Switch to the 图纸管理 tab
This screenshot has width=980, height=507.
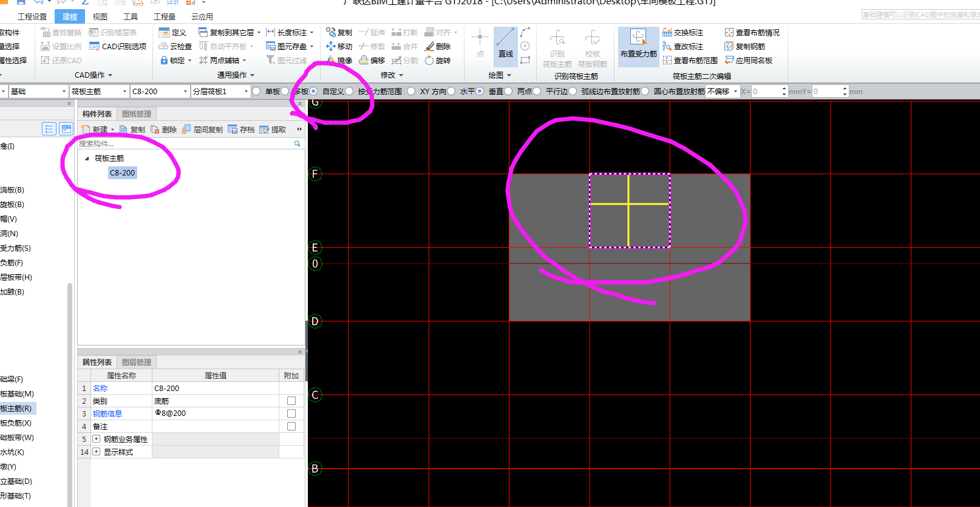tap(137, 114)
